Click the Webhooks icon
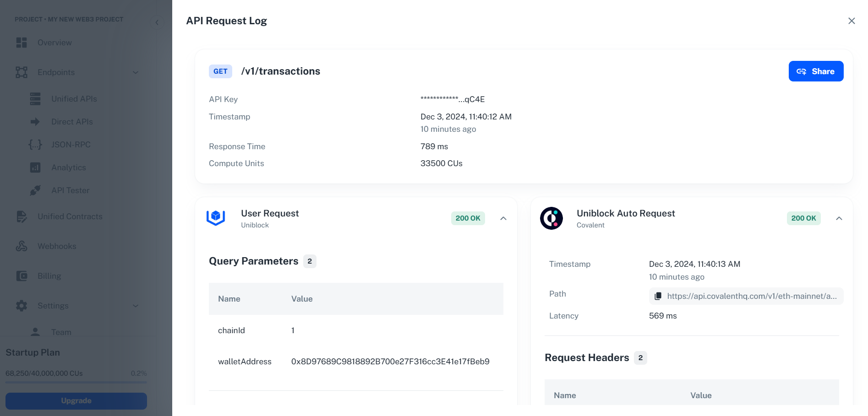This screenshot has height=416, width=868. click(22, 246)
